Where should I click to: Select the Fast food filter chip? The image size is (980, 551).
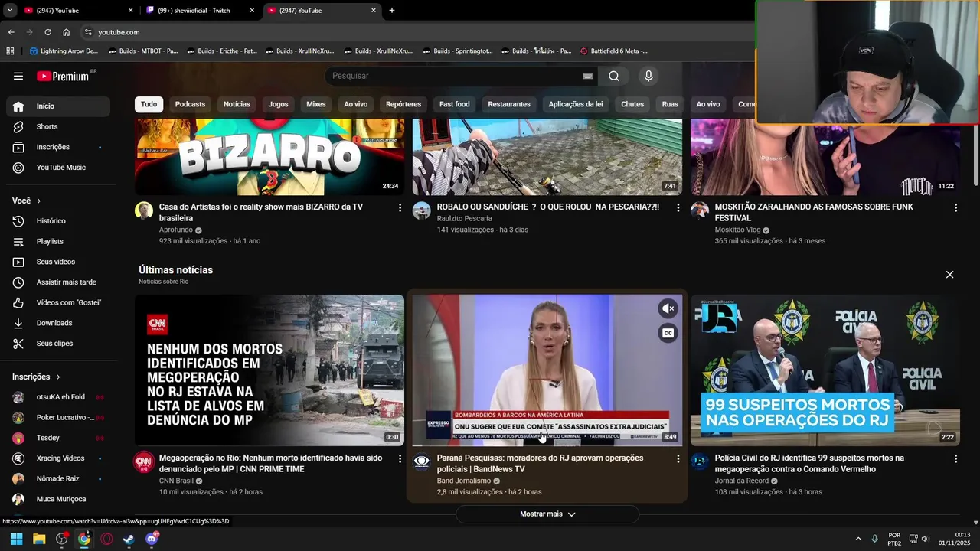coord(455,104)
